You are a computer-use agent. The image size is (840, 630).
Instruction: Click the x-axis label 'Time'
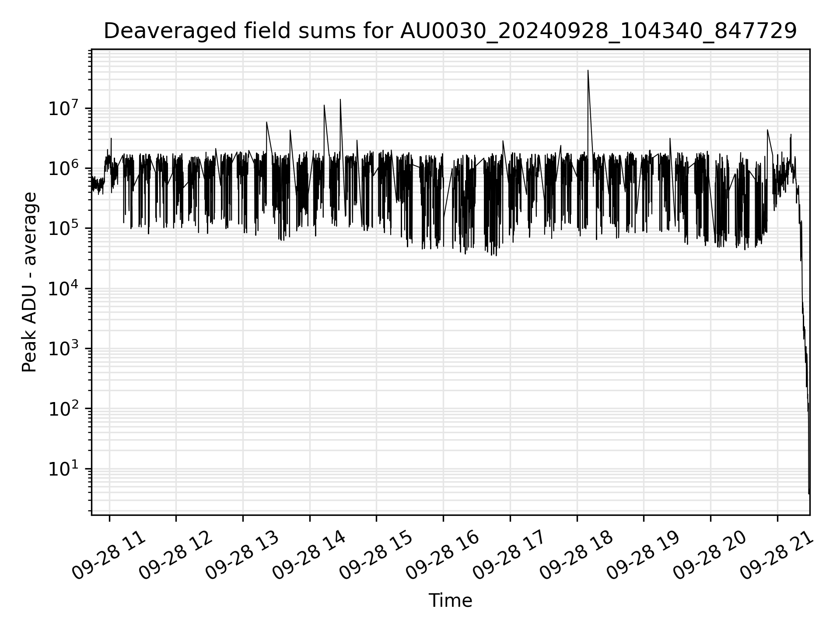point(450,601)
